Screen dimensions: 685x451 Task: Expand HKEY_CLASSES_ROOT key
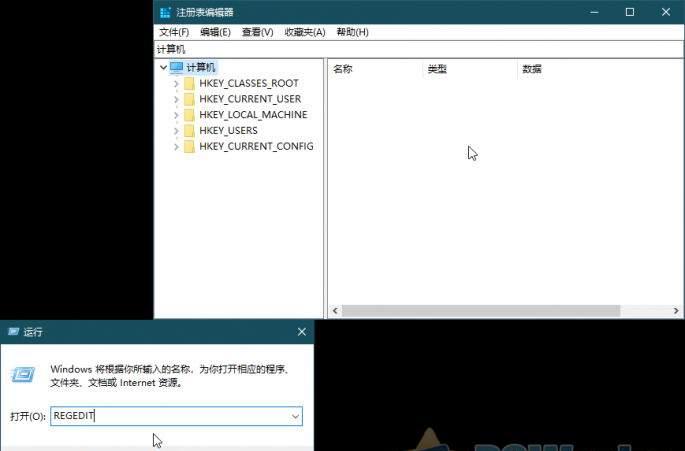(176, 83)
